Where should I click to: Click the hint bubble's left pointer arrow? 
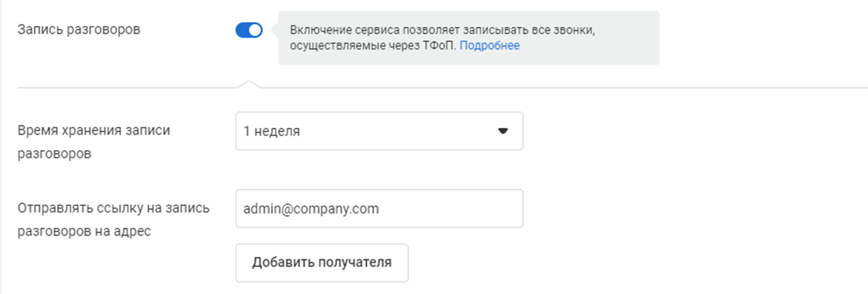coord(275,30)
